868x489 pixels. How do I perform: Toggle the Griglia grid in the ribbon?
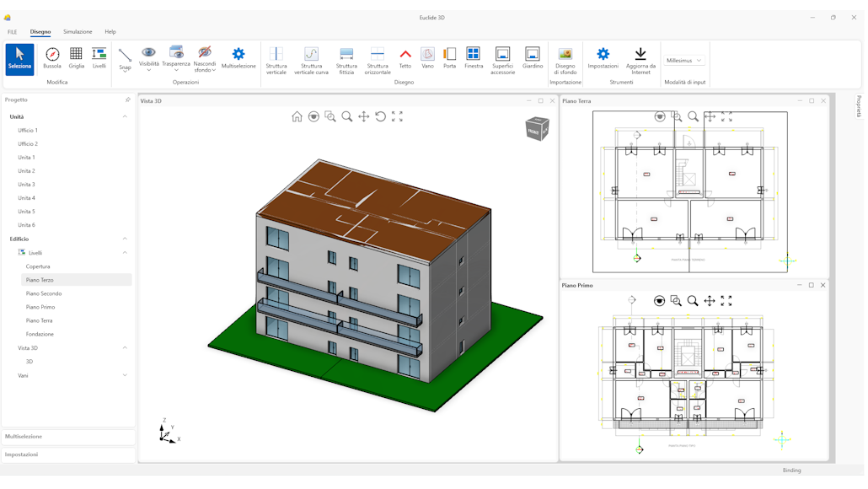tap(77, 58)
